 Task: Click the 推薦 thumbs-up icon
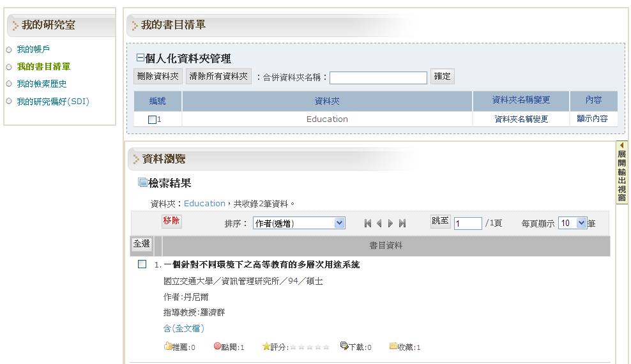[168, 347]
